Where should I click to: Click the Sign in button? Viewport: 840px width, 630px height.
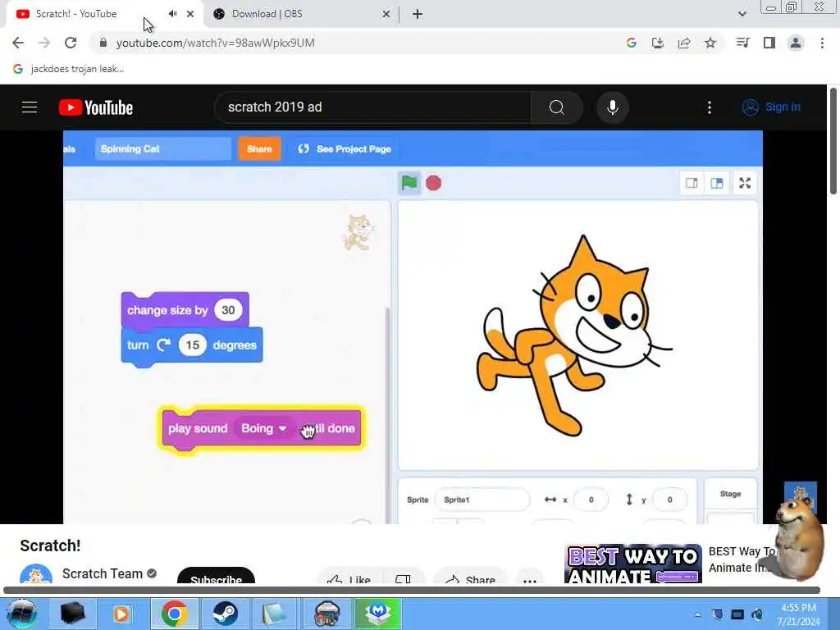pyautogui.click(x=771, y=107)
